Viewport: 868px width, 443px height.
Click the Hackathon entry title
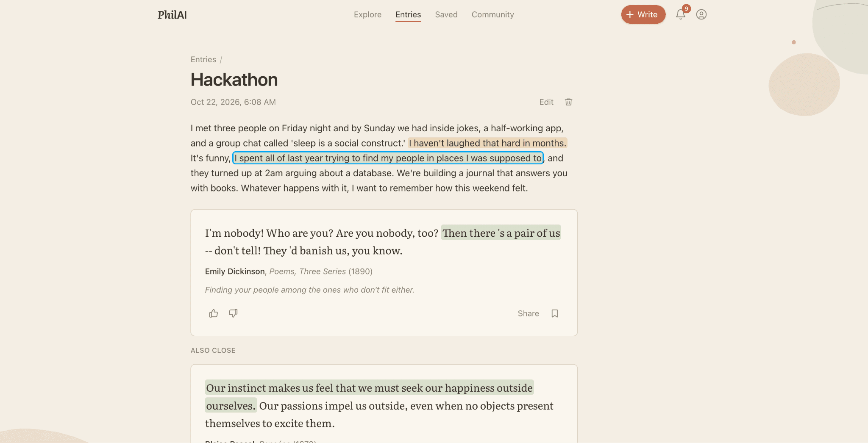tap(234, 80)
